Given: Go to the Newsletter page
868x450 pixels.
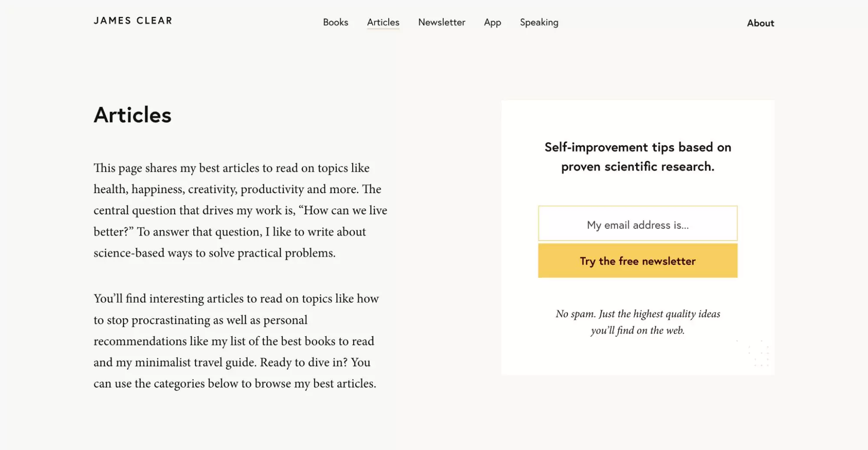Looking at the screenshot, I should (441, 23).
